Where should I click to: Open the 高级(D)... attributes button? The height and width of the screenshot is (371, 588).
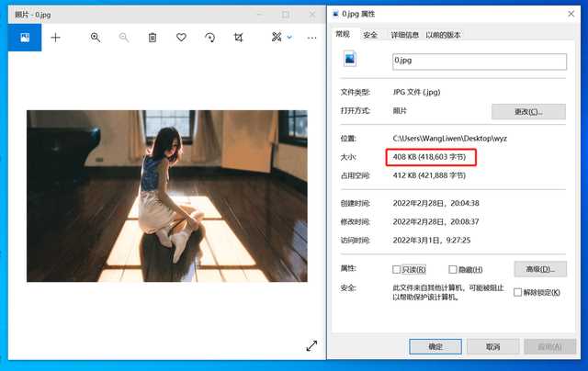tap(540, 269)
